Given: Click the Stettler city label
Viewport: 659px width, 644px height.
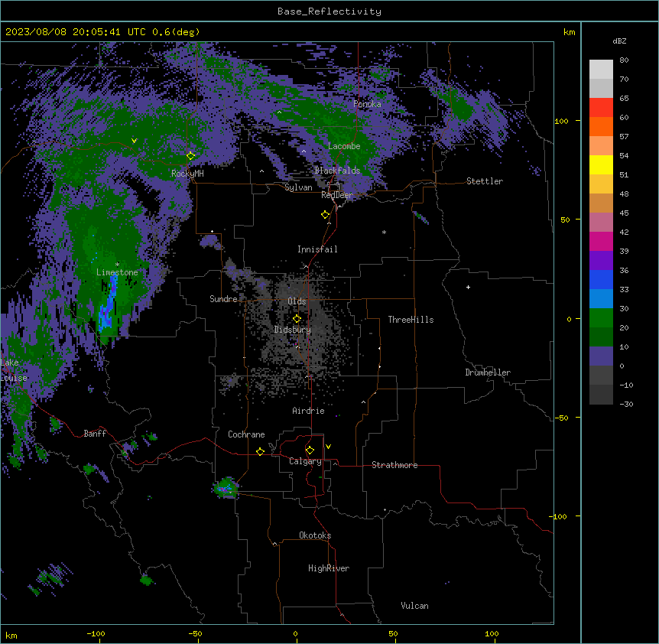Looking at the screenshot, I should 485,181.
